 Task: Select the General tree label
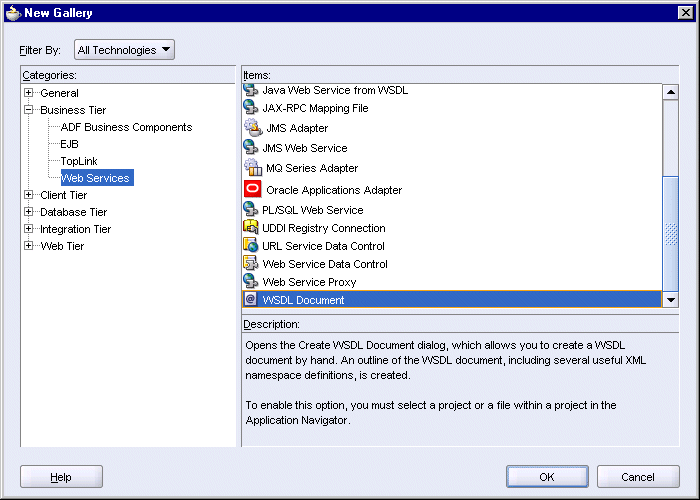point(59,93)
